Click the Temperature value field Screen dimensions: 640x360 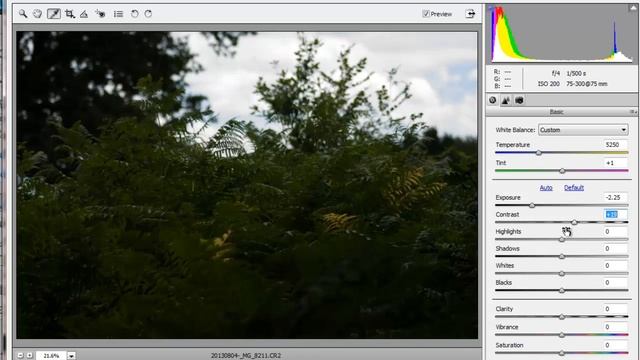click(616, 144)
